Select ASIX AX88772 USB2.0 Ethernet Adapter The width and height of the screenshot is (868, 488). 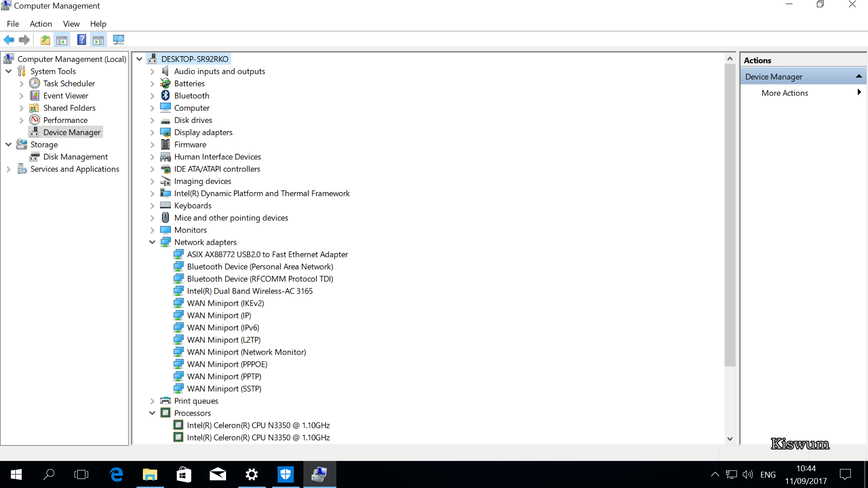pos(267,254)
